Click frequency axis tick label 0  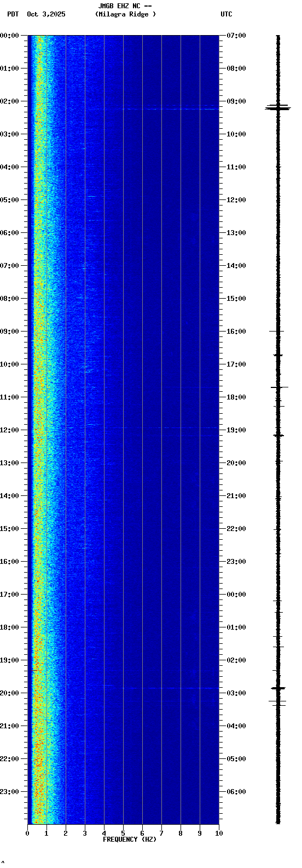(x=27, y=833)
